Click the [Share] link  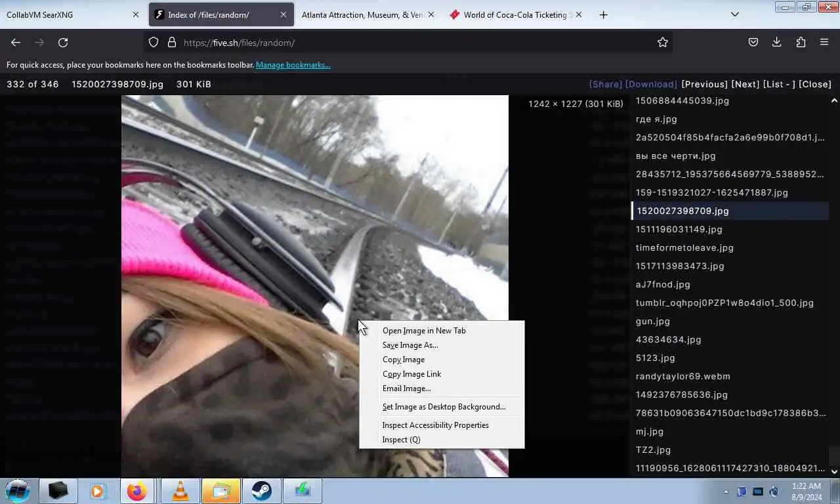(606, 85)
